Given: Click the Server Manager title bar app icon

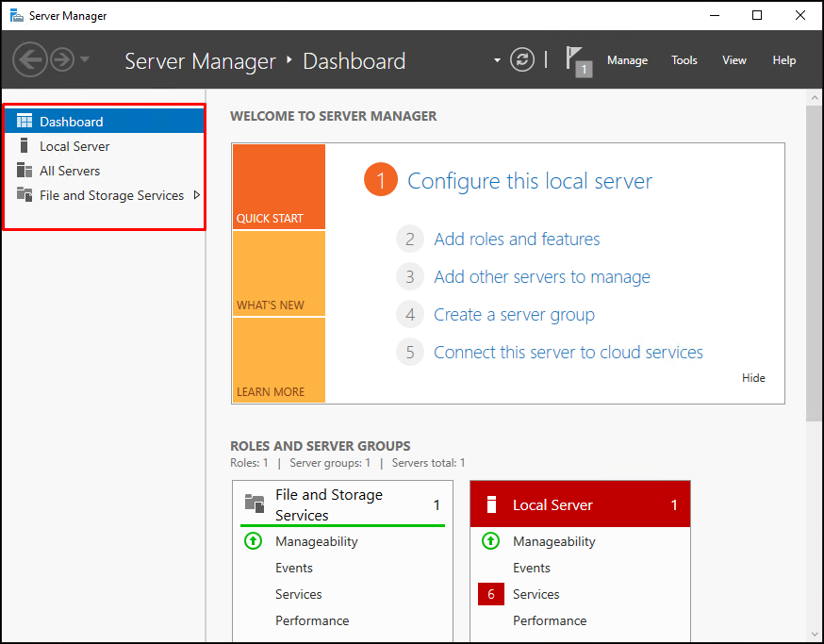Looking at the screenshot, I should (x=17, y=16).
